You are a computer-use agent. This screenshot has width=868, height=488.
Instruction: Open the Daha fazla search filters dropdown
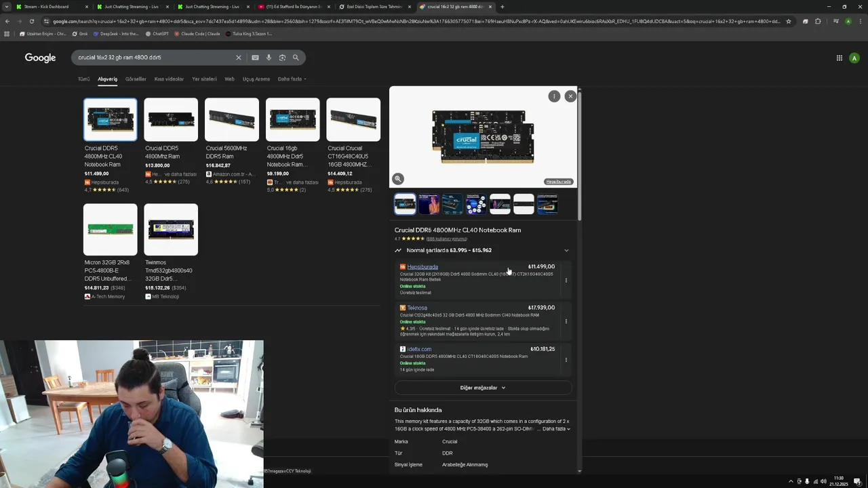pyautogui.click(x=292, y=79)
